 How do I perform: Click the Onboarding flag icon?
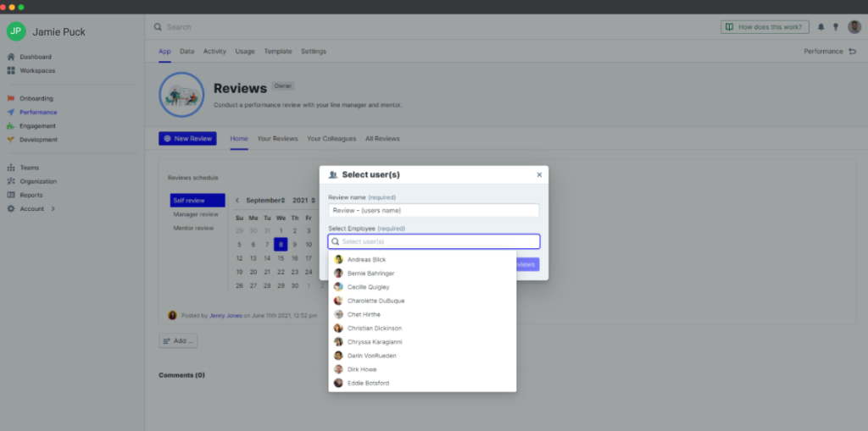pyautogui.click(x=11, y=98)
